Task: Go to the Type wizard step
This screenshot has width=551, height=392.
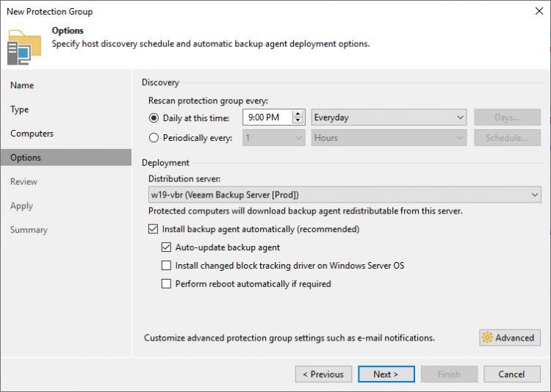Action: click(x=20, y=109)
